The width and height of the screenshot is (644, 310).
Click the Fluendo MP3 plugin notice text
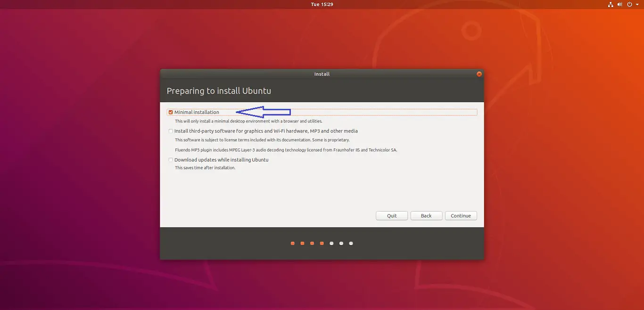pos(286,150)
